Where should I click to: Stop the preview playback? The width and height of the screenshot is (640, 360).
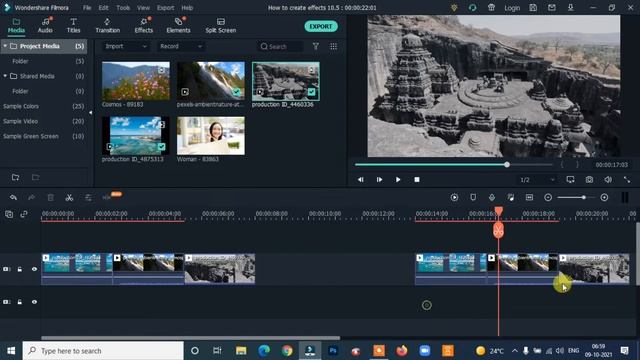(417, 180)
